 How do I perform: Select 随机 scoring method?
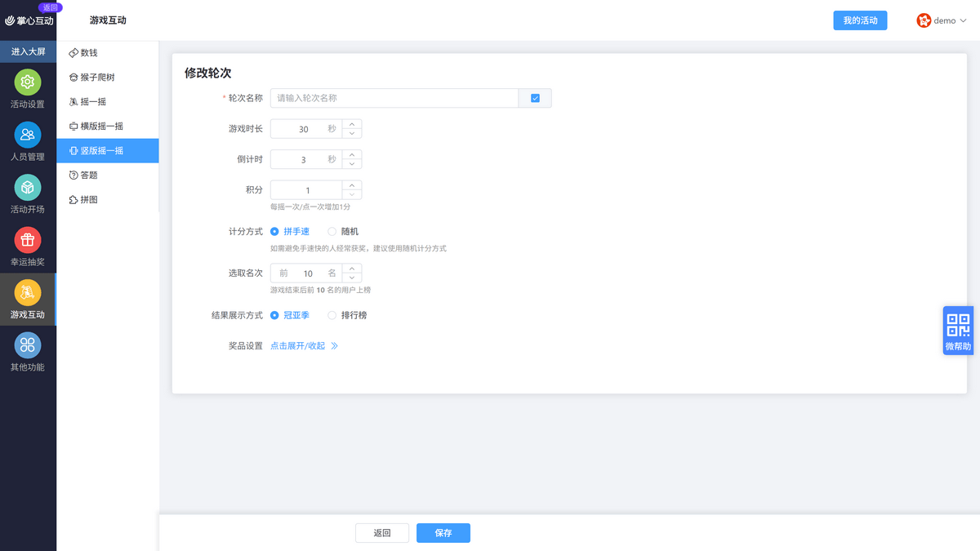click(x=343, y=232)
